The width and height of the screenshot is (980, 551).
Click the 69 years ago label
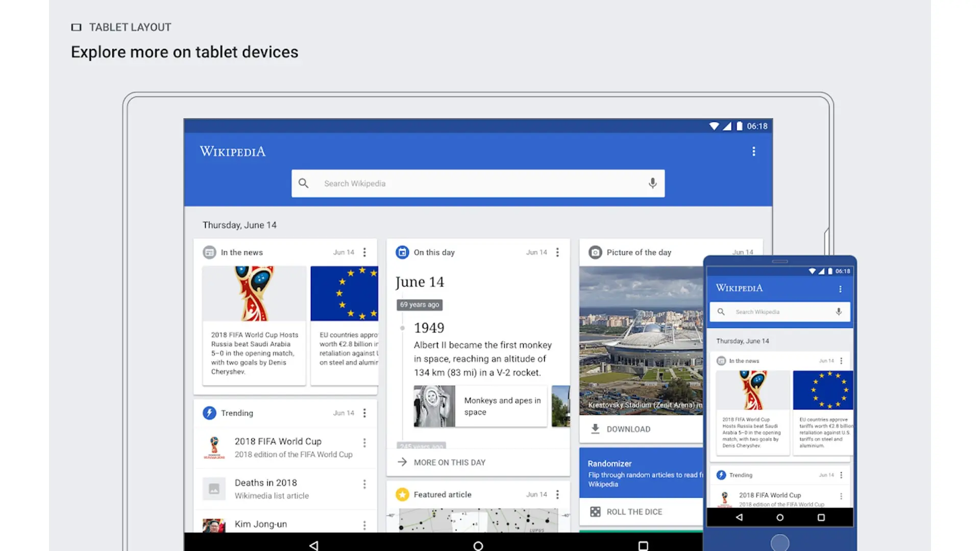(420, 305)
